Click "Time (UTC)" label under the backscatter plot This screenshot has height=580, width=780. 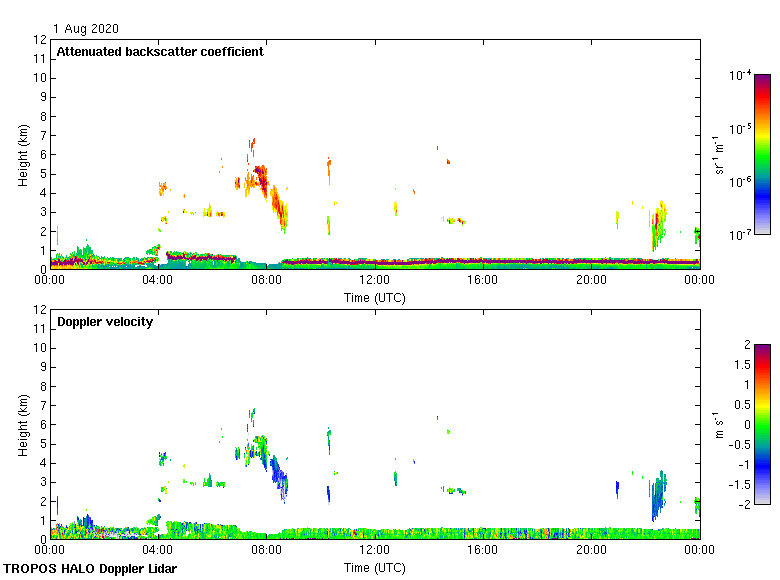click(x=375, y=298)
